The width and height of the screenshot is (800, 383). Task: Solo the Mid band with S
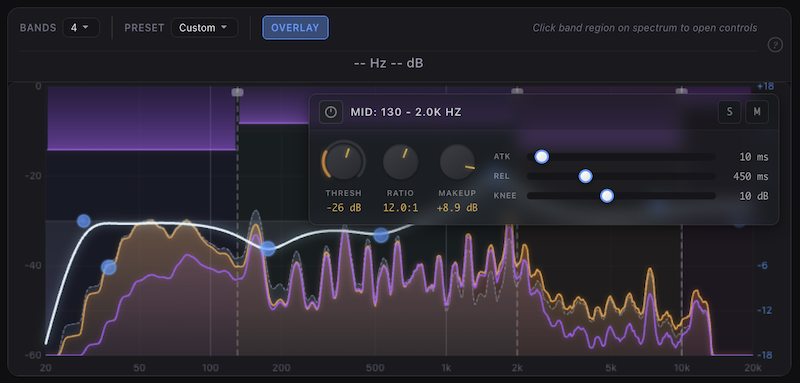tap(730, 112)
